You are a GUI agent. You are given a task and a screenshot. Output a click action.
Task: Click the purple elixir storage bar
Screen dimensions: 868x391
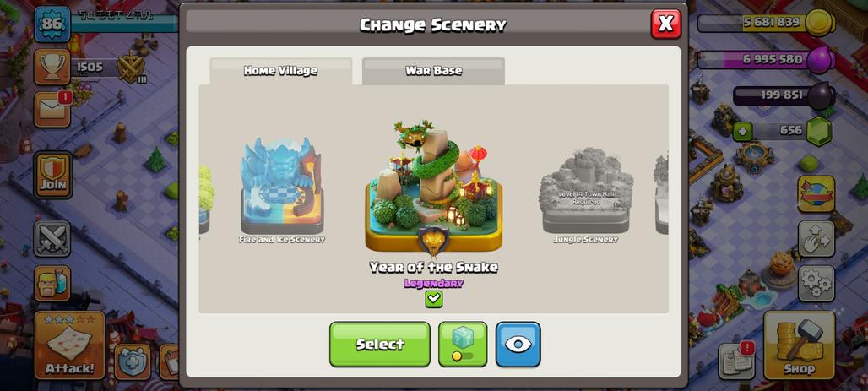[x=766, y=59]
